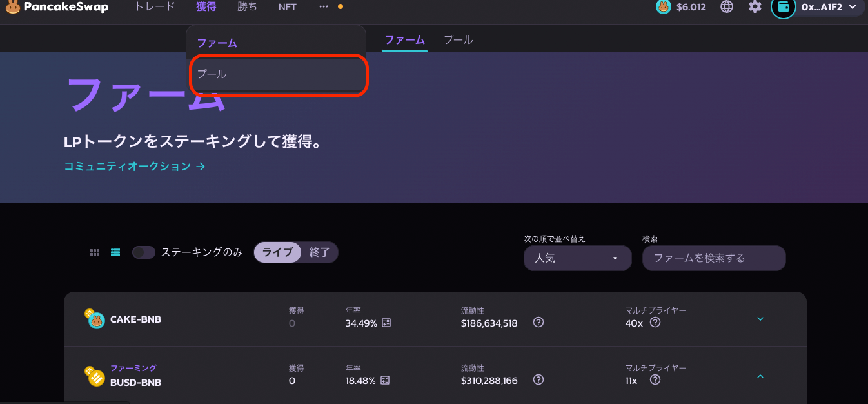Switch to the ファーム sub-tab
This screenshot has width=868, height=404.
click(404, 40)
